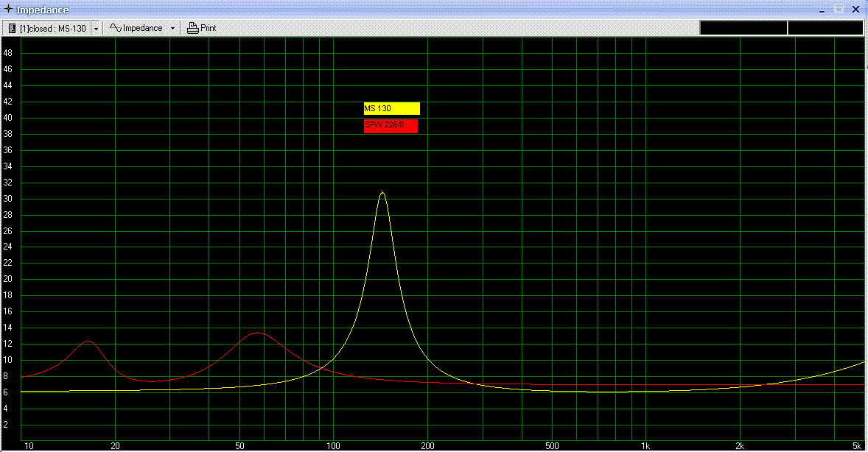Click the "2k" frequency axis label
Screen dimensions: 868x452
click(740, 446)
